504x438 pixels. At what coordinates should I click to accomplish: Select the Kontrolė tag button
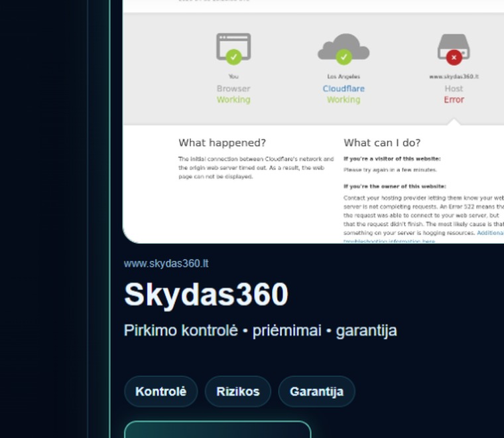160,392
